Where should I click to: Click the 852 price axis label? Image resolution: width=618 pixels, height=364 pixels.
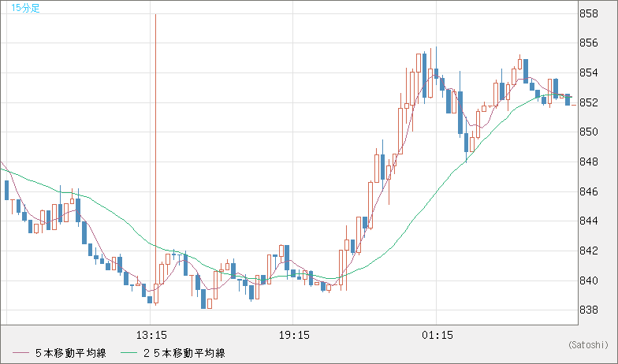coord(588,102)
